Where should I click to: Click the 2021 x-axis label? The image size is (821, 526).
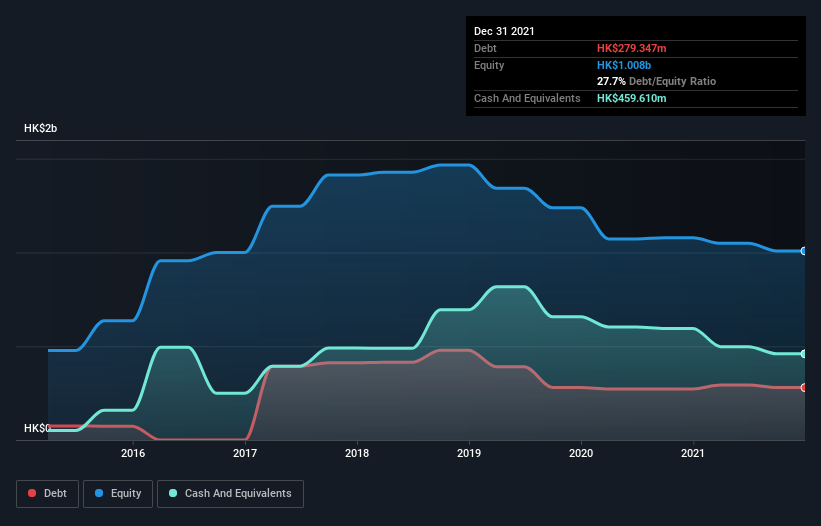pos(693,453)
